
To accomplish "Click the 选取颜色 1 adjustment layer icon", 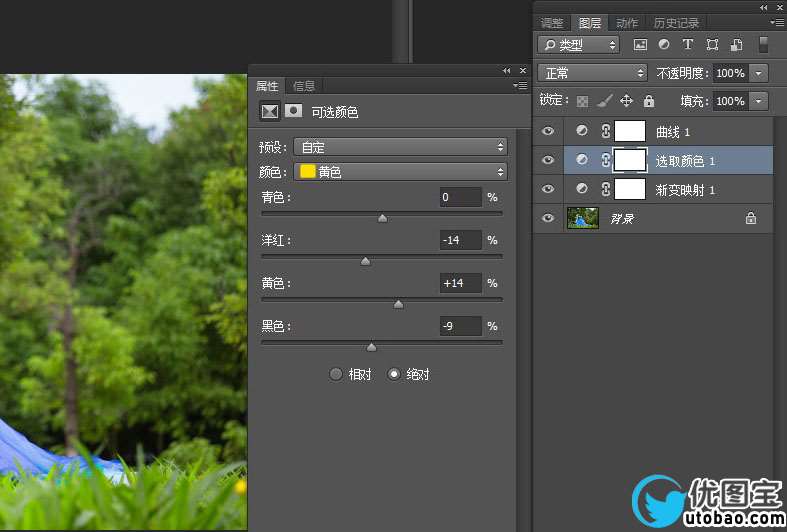I will tap(582, 160).
